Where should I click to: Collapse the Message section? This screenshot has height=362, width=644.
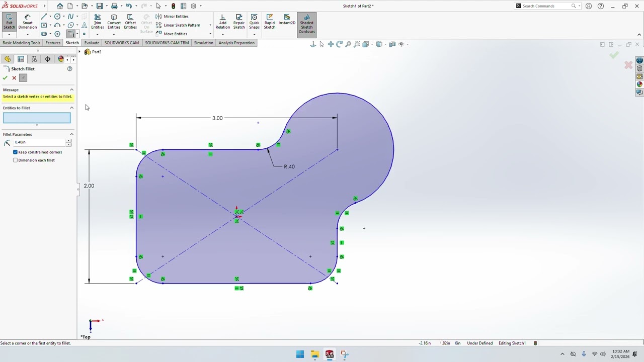[x=71, y=89]
